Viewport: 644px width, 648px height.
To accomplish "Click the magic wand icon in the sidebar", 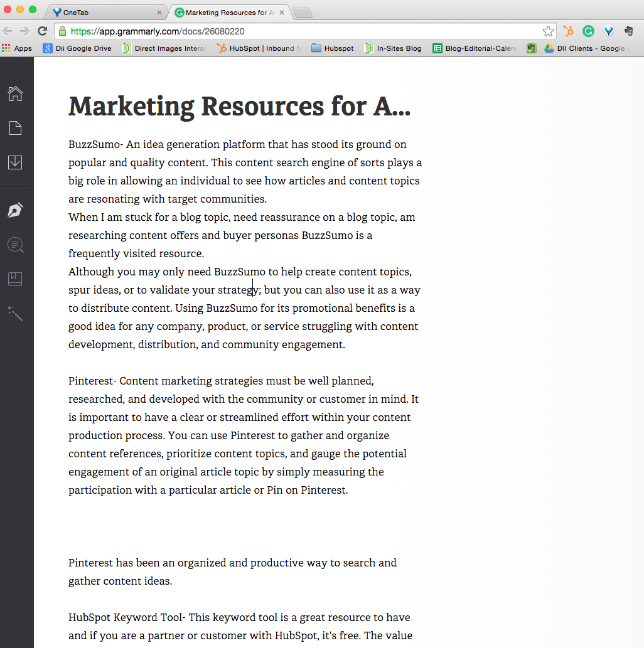I will (x=15, y=314).
